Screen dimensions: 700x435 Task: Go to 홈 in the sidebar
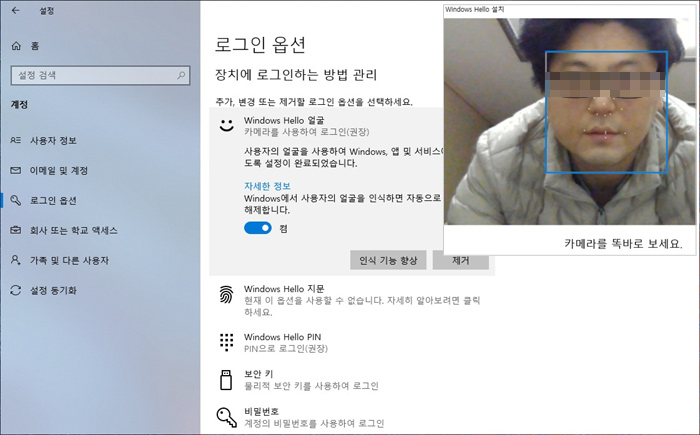pyautogui.click(x=35, y=46)
